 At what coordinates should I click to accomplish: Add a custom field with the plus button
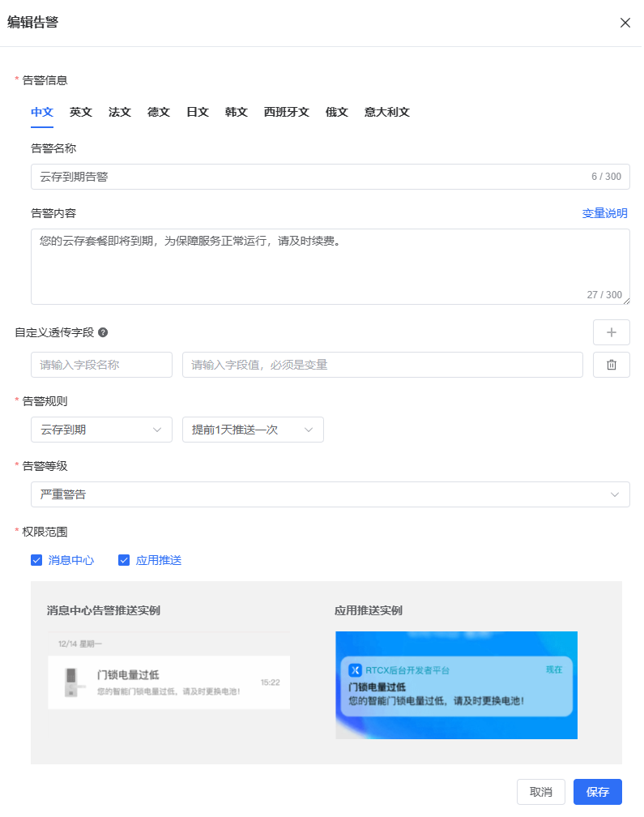[x=612, y=332]
